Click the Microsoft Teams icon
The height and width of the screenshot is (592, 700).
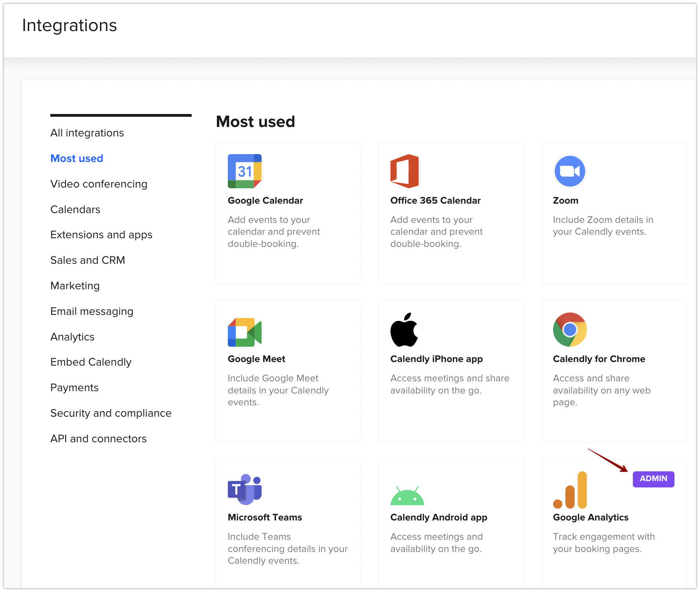point(245,489)
